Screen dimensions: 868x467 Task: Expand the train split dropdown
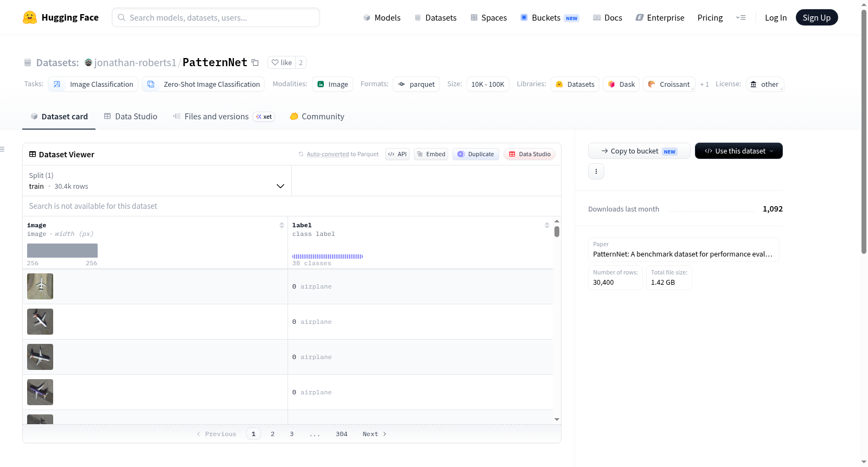tap(157, 181)
